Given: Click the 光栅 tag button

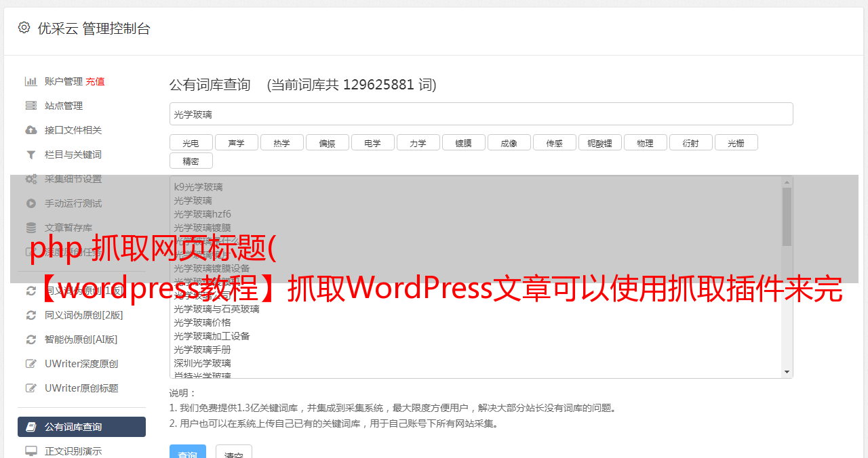Looking at the screenshot, I should tap(736, 143).
